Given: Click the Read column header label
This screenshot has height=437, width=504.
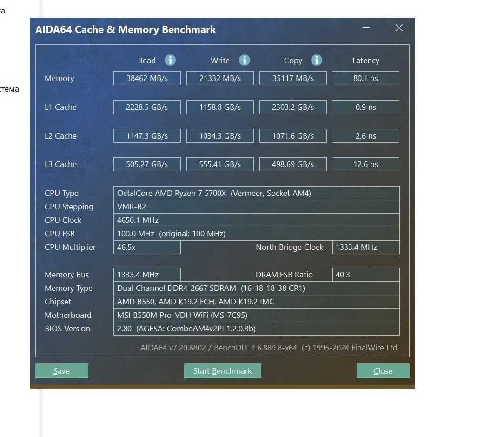Looking at the screenshot, I should click(x=147, y=61).
